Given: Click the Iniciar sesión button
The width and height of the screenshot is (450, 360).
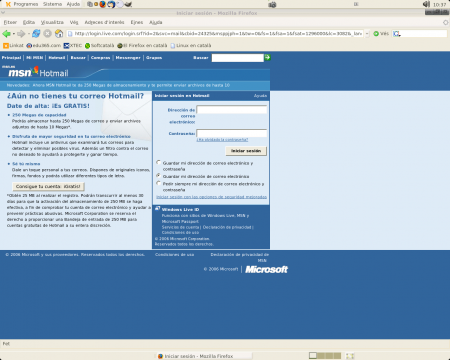Looking at the screenshot, I should click(246, 151).
